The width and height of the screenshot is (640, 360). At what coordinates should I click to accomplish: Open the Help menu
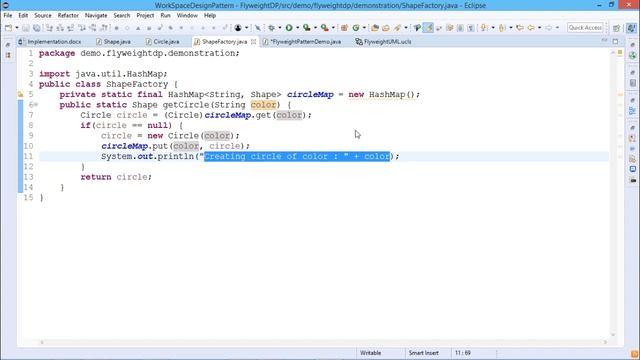pyautogui.click(x=210, y=16)
